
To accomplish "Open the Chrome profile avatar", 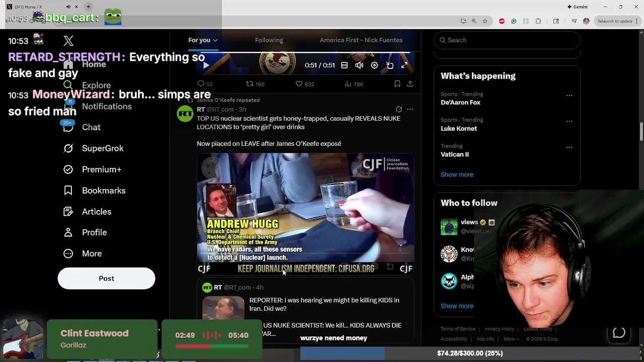I will [x=586, y=21].
